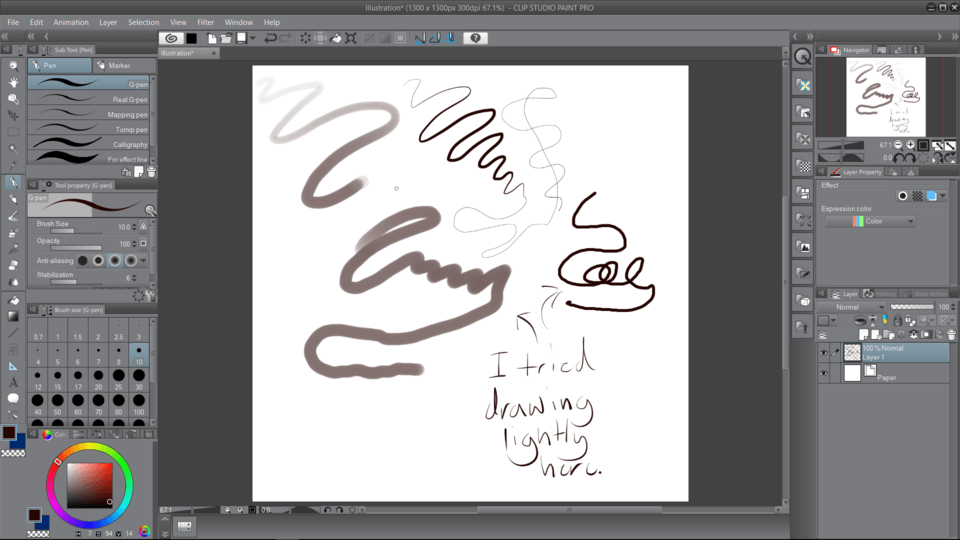Image resolution: width=960 pixels, height=540 pixels.
Task: Open the Sub Tool panel menu
Action: coord(32,50)
